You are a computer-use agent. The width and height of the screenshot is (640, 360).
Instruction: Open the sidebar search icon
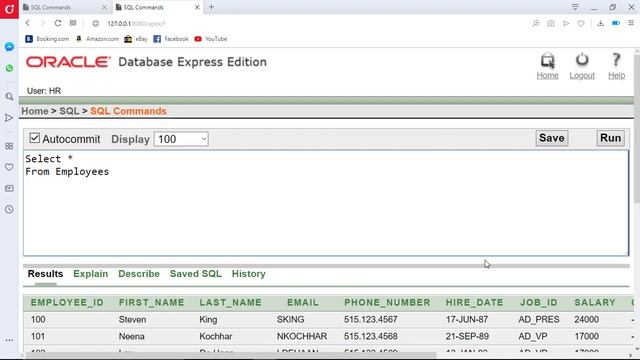[x=9, y=97]
